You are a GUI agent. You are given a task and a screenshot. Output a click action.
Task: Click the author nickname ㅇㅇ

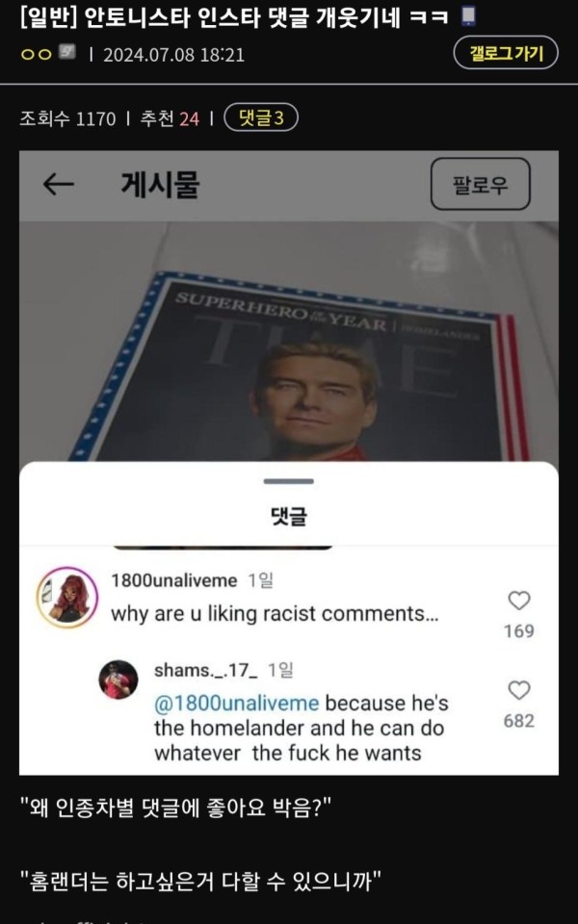[x=36, y=54]
